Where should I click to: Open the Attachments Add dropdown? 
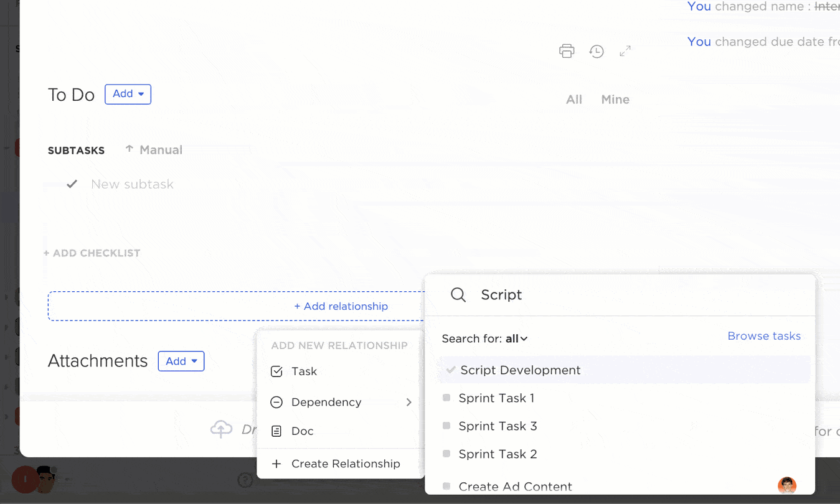coord(181,361)
